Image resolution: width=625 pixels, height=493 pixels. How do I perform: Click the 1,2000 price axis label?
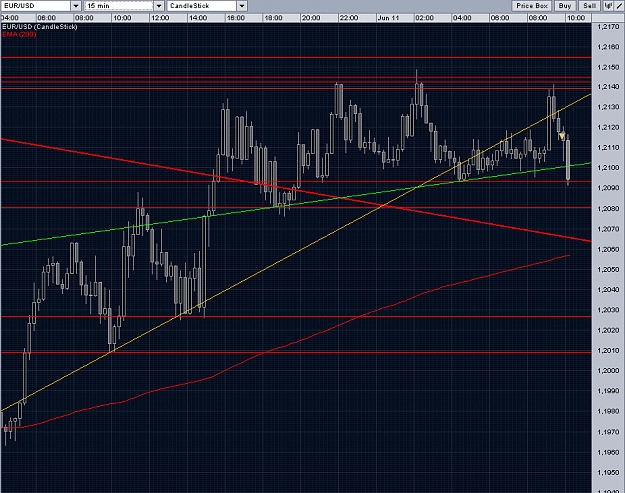[x=608, y=371]
